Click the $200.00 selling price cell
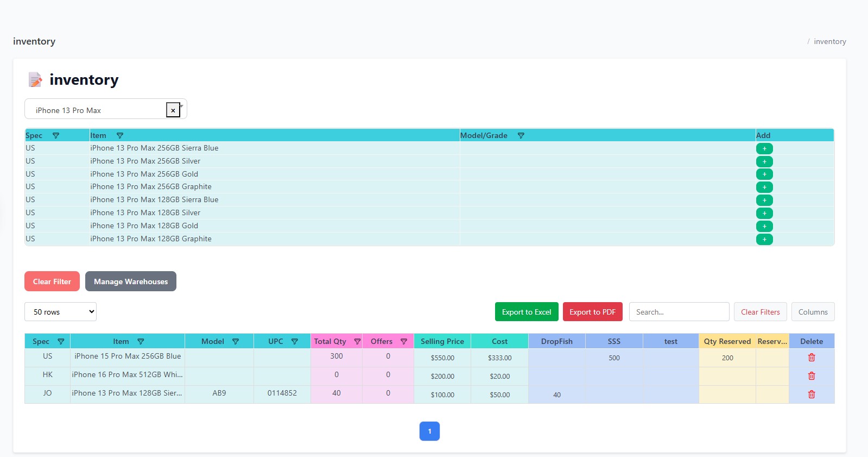Image resolution: width=868 pixels, height=457 pixels. point(442,377)
